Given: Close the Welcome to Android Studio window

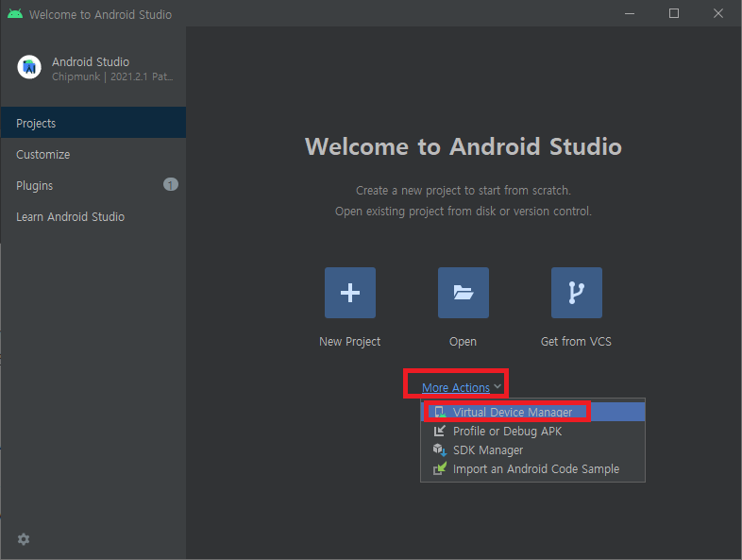Looking at the screenshot, I should tap(717, 13).
